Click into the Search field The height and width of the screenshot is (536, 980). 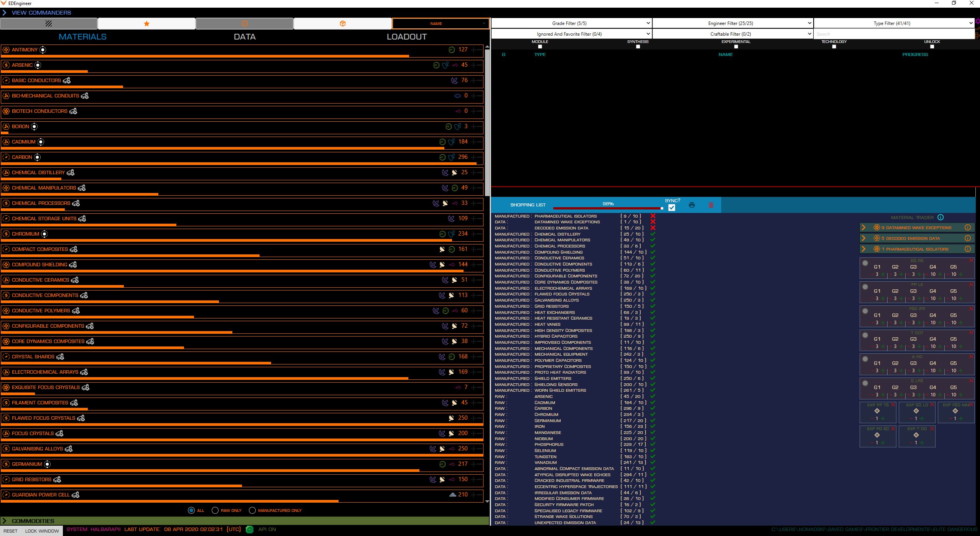[894, 34]
